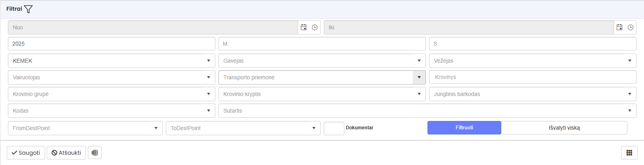Toggle the Dokumentai checkbox
This screenshot has height=165, width=644.
pos(334,128)
